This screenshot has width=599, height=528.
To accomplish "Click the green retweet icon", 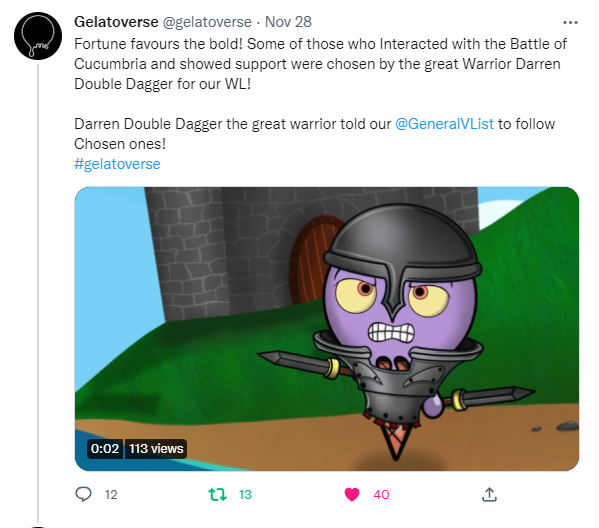I will (217, 494).
